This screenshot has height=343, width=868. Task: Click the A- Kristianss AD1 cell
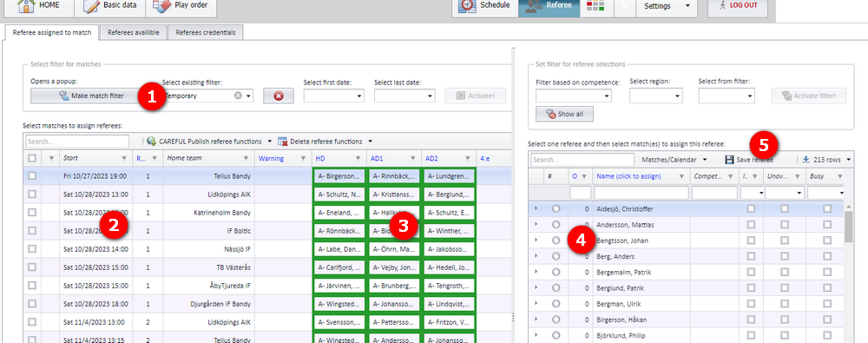pyautogui.click(x=393, y=194)
